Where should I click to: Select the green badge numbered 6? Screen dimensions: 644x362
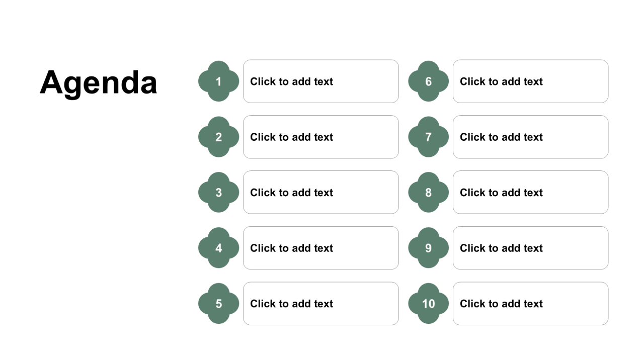click(x=428, y=81)
